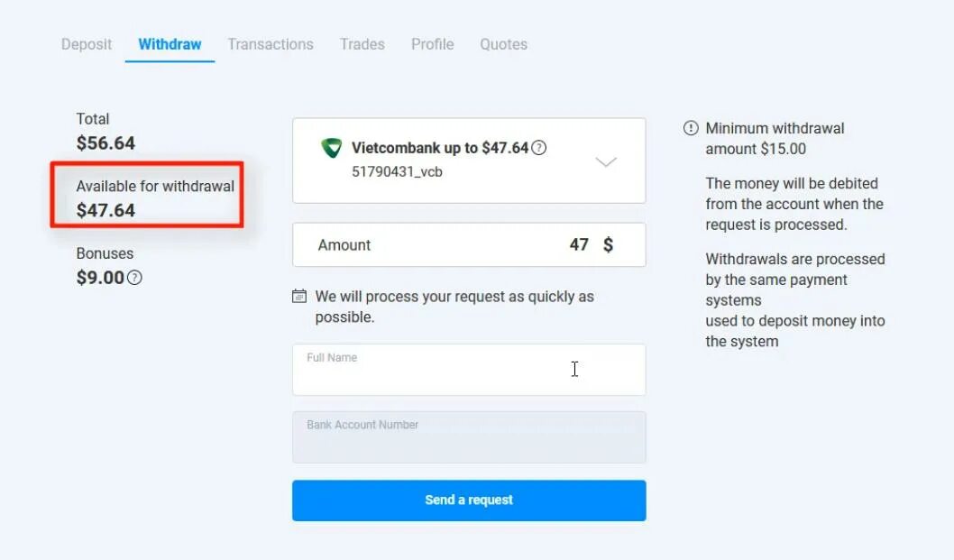This screenshot has height=560, width=954.
Task: Go to the Trades tab
Action: (362, 44)
